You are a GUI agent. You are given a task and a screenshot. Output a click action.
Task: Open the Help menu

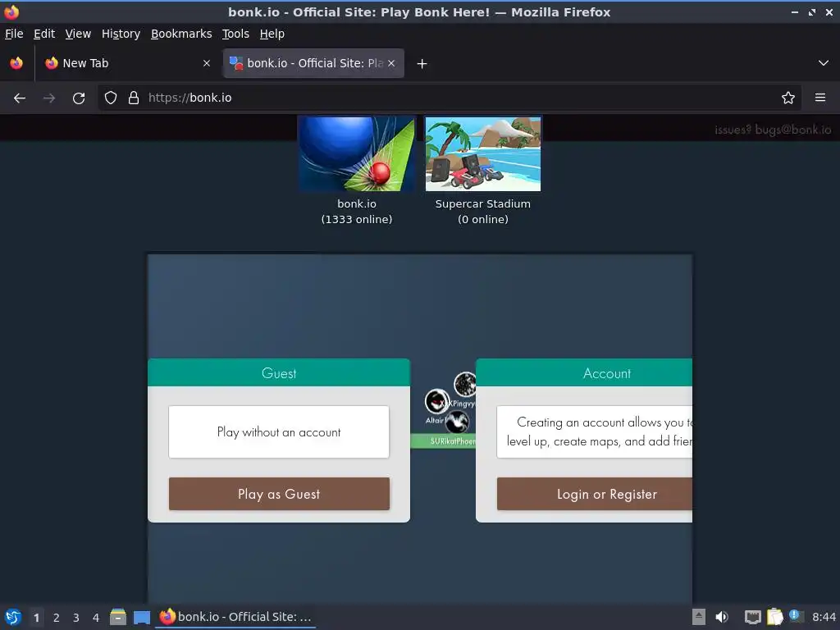(272, 34)
